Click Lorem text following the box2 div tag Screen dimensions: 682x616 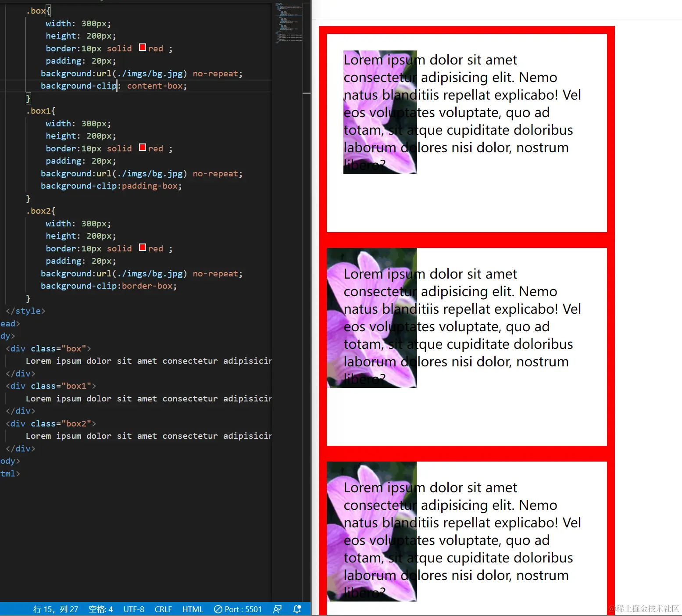click(149, 436)
